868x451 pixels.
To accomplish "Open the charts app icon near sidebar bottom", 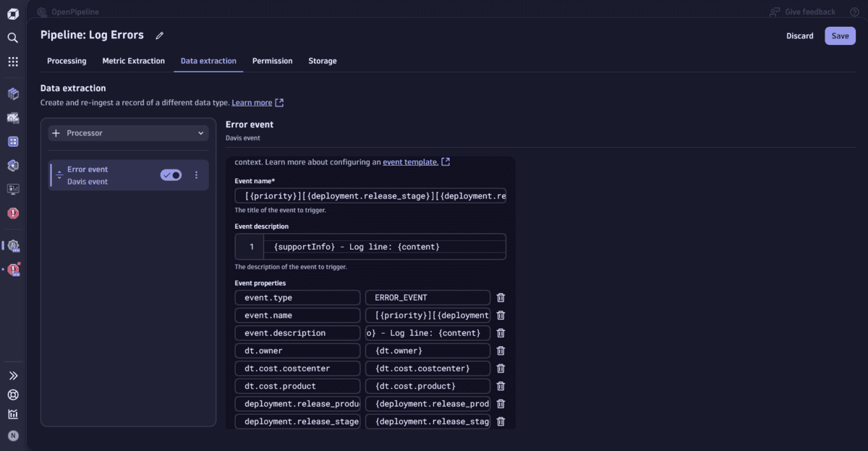I will click(12, 416).
